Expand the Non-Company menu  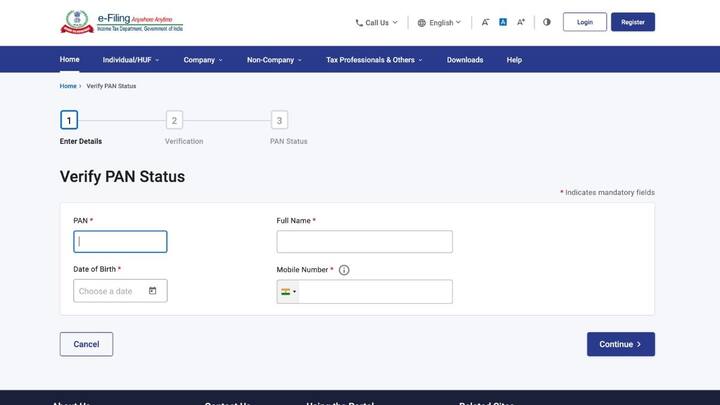coord(274,60)
